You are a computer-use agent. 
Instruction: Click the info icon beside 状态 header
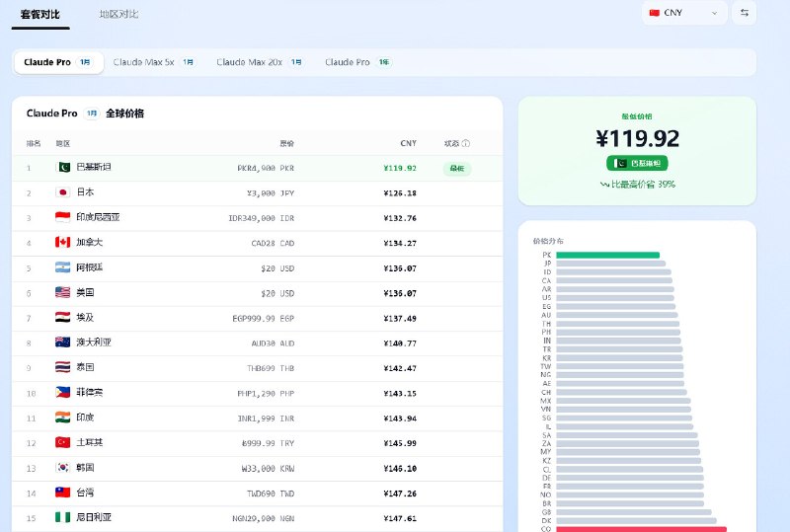pos(466,143)
